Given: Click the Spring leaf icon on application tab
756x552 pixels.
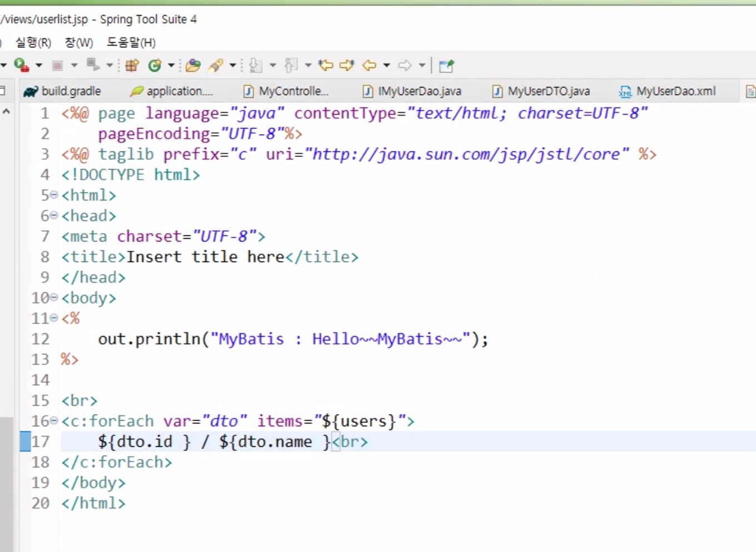Looking at the screenshot, I should tap(136, 91).
